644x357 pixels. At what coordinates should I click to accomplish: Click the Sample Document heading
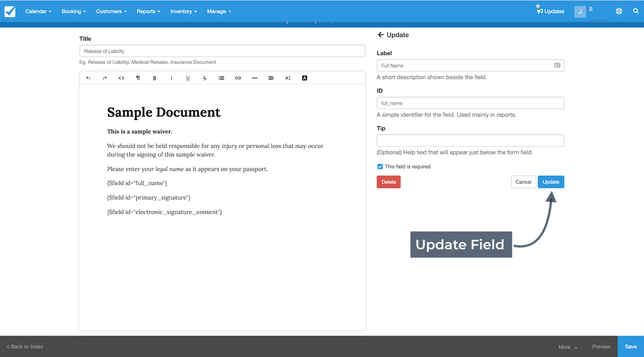click(164, 112)
